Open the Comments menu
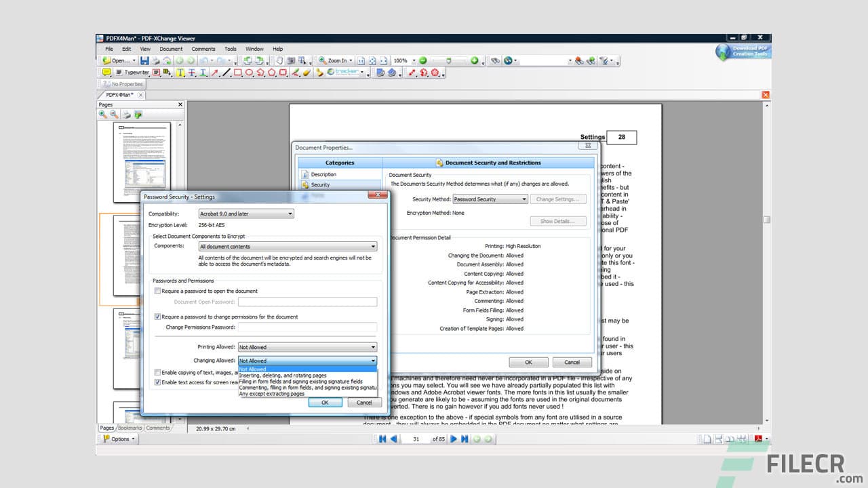Image resolution: width=868 pixels, height=488 pixels. [x=203, y=48]
